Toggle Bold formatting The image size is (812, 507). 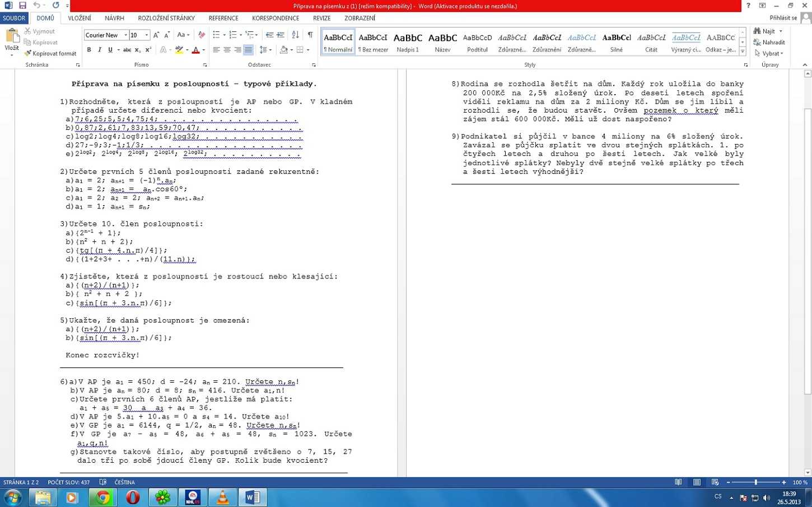coord(89,50)
